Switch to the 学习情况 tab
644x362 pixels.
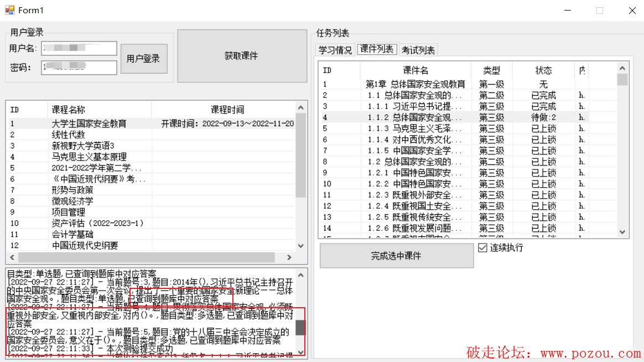coord(335,50)
